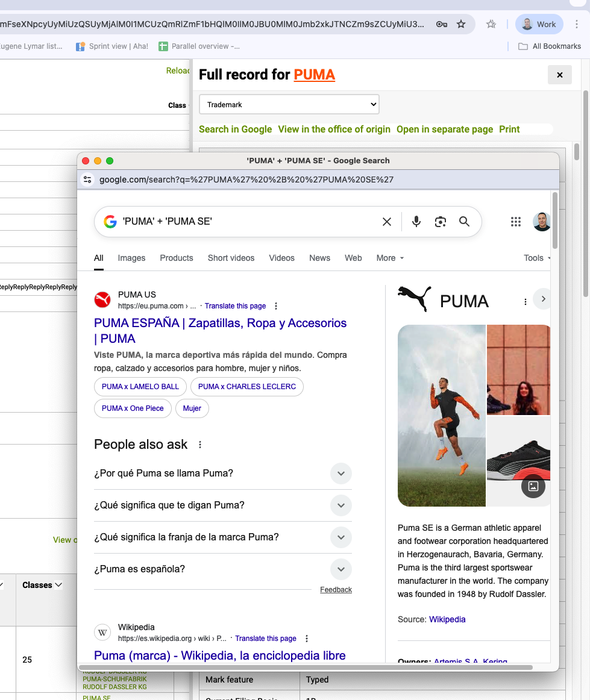Expand the '¿Puma es española?' question

point(341,569)
